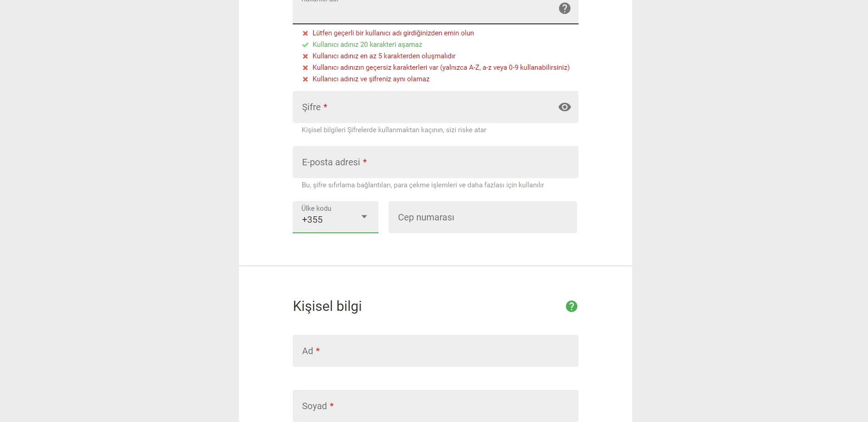Screen dimensions: 868x422
Task: Click the country code dropdown arrow
Action: pos(364,217)
